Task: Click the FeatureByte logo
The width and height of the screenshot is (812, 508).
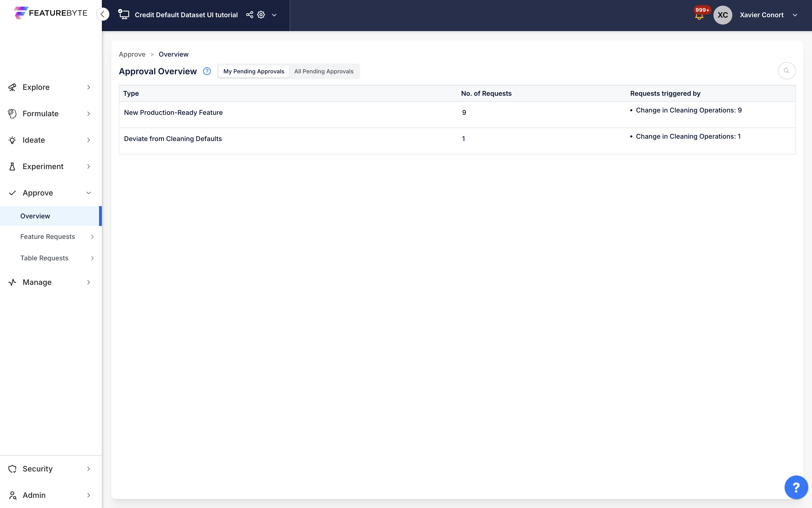Action: coord(51,13)
